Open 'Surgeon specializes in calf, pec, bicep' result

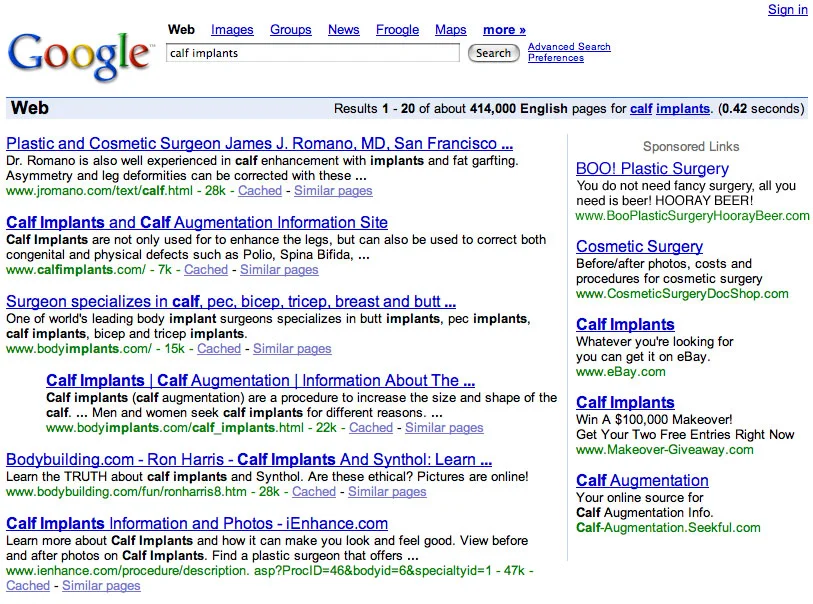(231, 301)
